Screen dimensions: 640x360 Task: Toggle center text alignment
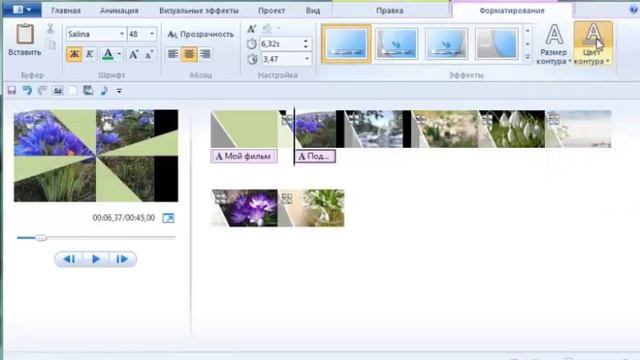click(189, 54)
